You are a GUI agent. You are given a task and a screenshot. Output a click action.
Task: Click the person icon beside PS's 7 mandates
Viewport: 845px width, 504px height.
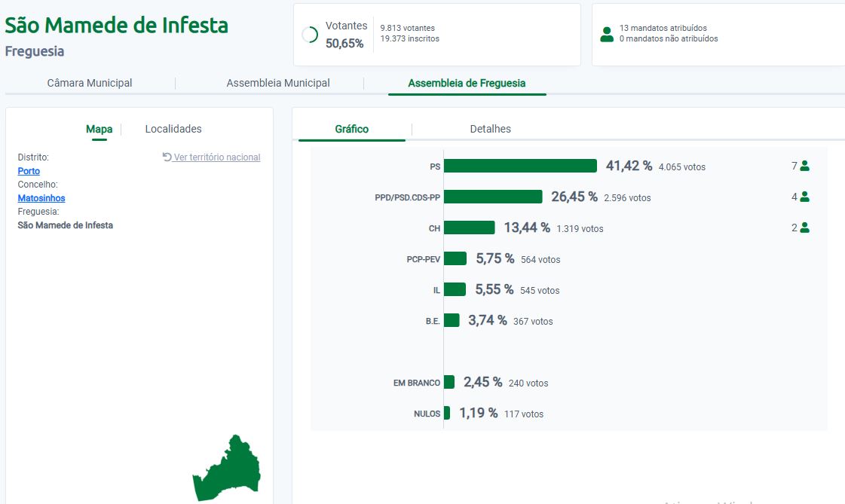pos(804,166)
